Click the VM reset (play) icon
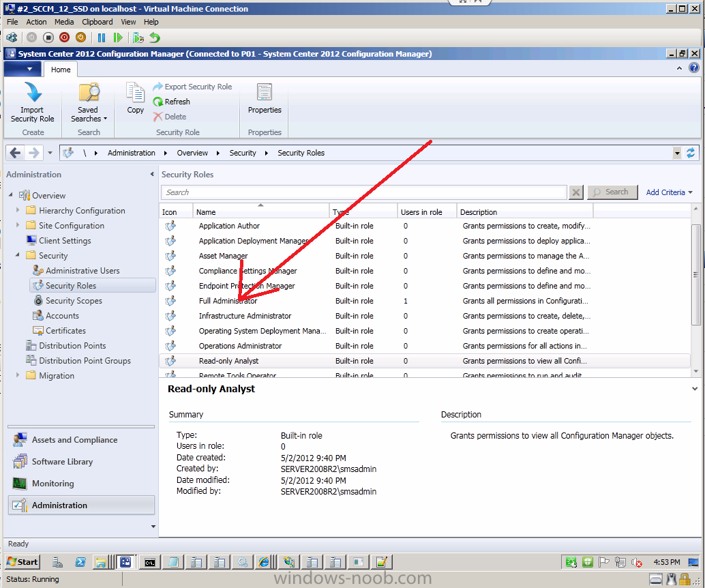705x588 pixels. 118,38
